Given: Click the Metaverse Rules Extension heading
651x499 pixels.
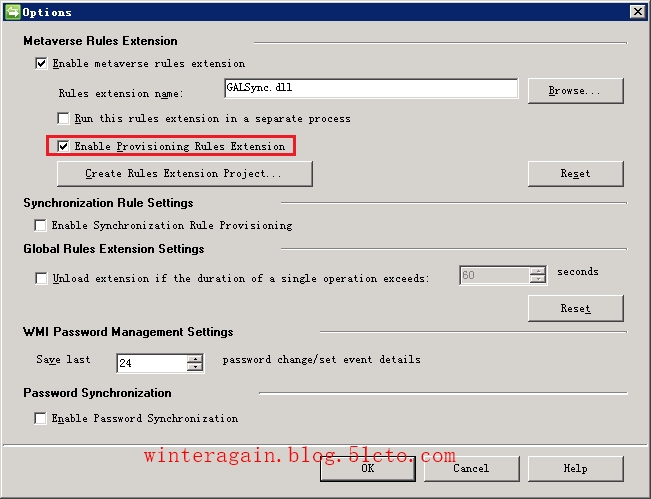Looking at the screenshot, I should pos(100,41).
